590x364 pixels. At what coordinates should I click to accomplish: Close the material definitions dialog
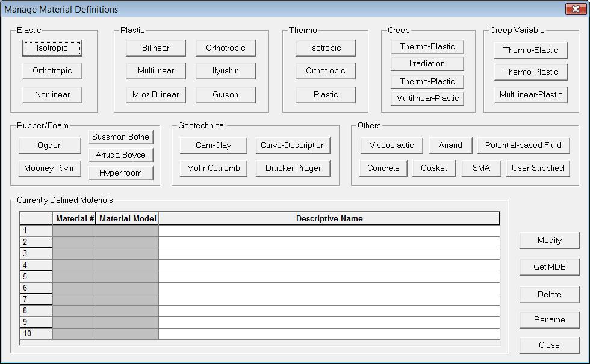pos(549,345)
